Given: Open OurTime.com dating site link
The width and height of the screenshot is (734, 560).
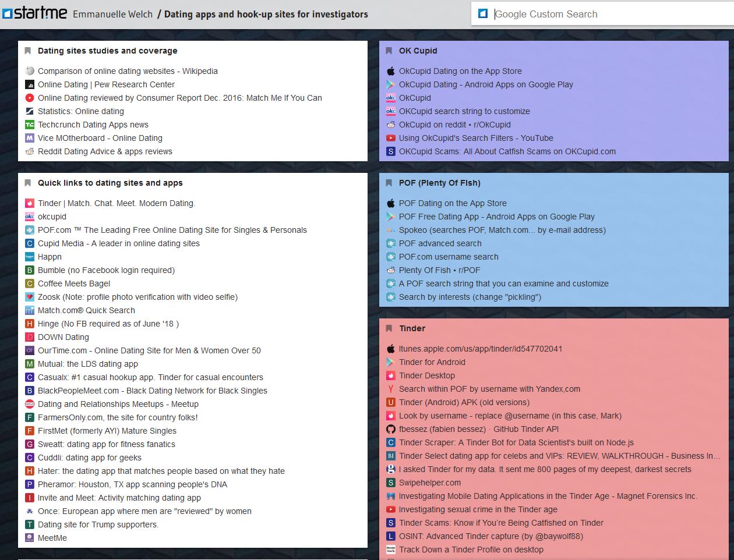Looking at the screenshot, I should coord(149,350).
